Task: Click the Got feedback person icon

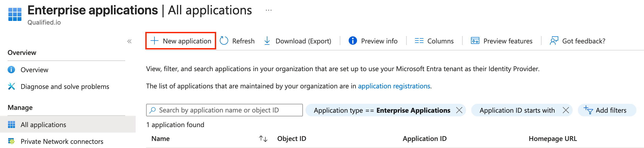Action: [554, 41]
